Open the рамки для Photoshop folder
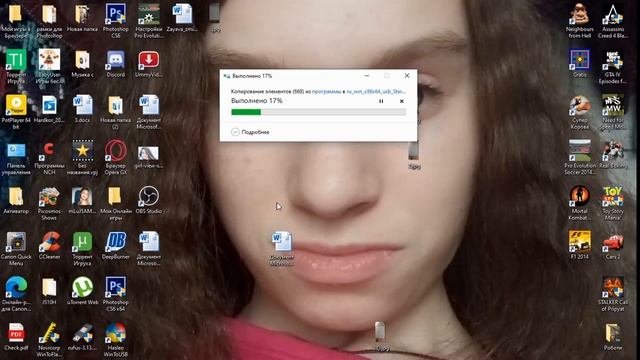Image resolution: width=640 pixels, height=360 pixels. [49, 21]
